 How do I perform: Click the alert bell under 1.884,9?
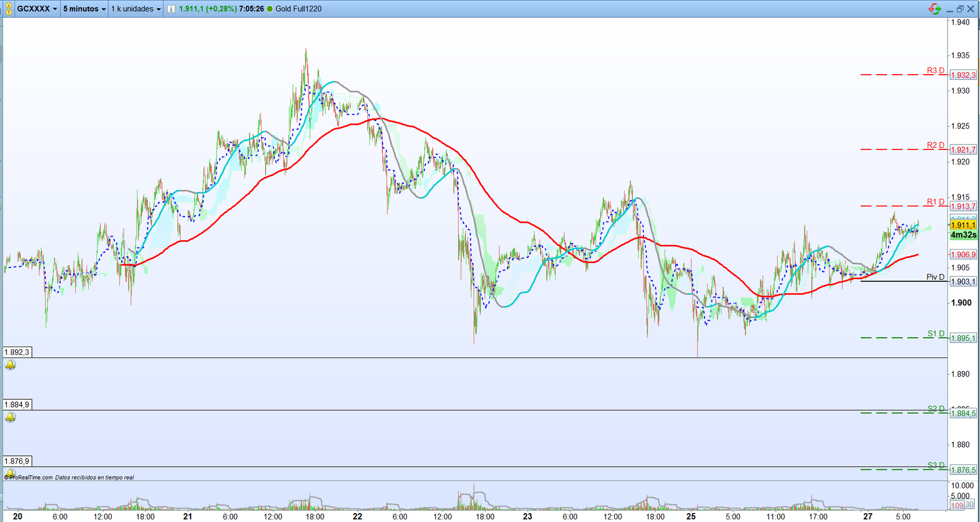(10, 417)
